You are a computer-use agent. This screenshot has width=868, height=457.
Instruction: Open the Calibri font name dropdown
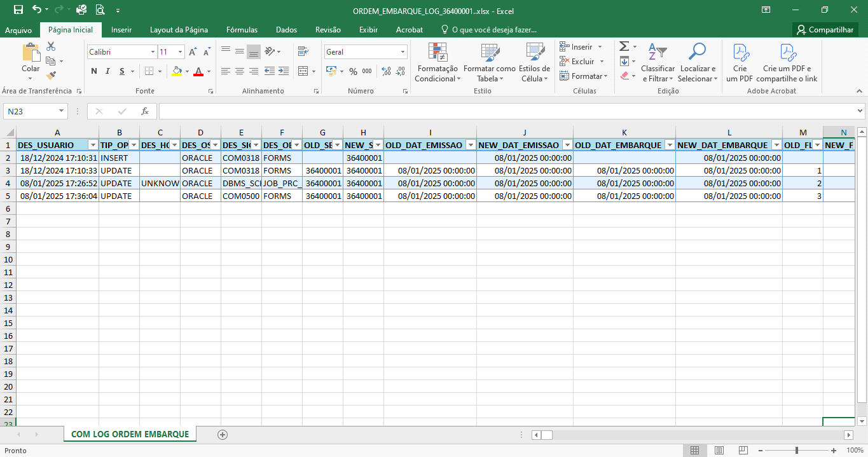click(153, 52)
